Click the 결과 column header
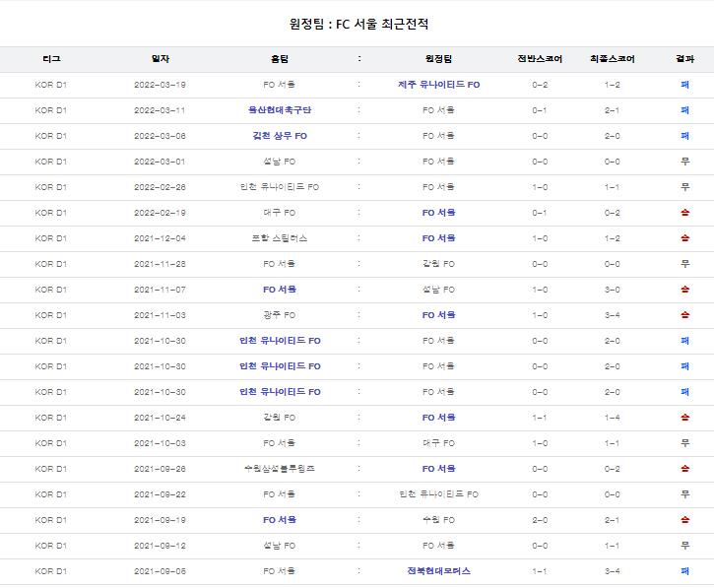 [x=684, y=59]
